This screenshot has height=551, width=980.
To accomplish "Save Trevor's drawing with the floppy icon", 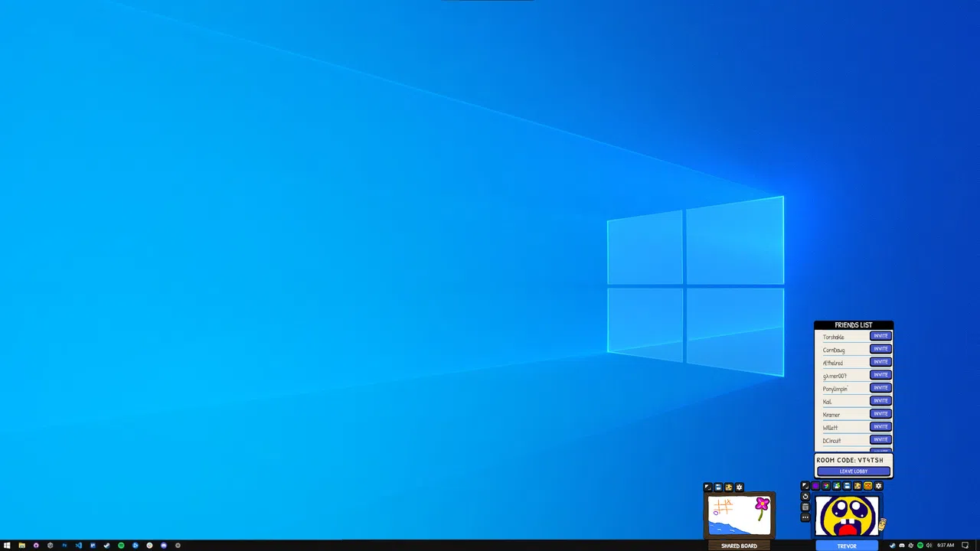I will pyautogui.click(x=847, y=486).
